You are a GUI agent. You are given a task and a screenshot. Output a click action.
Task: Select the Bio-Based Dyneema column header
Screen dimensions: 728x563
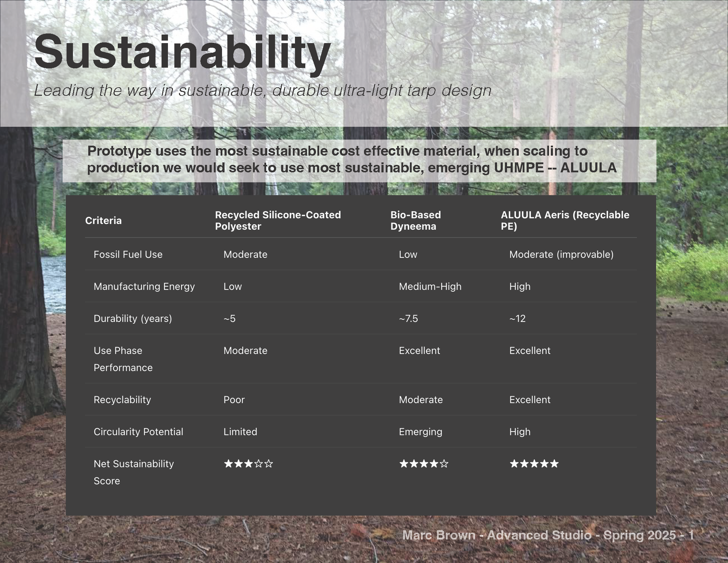pos(415,220)
